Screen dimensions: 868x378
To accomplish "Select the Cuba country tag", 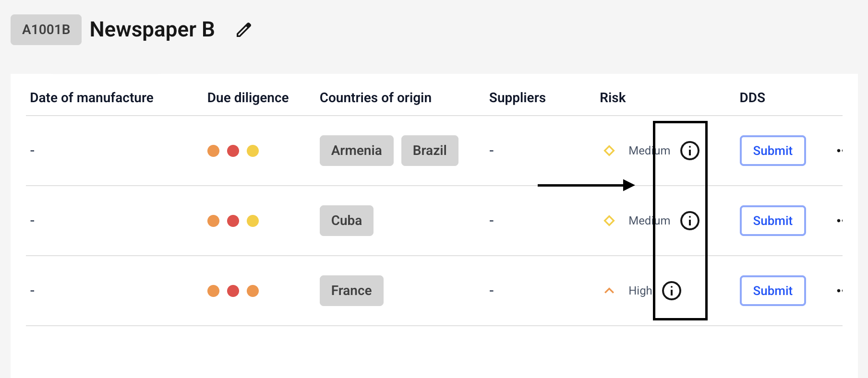I will click(x=346, y=221).
